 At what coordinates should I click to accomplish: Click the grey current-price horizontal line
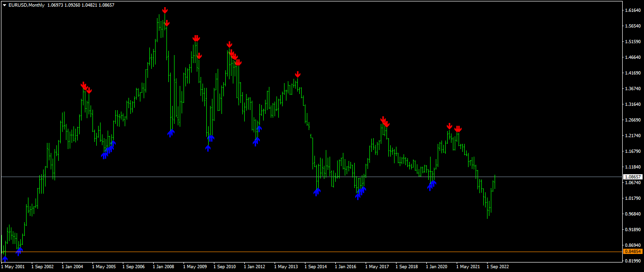[x=311, y=177]
